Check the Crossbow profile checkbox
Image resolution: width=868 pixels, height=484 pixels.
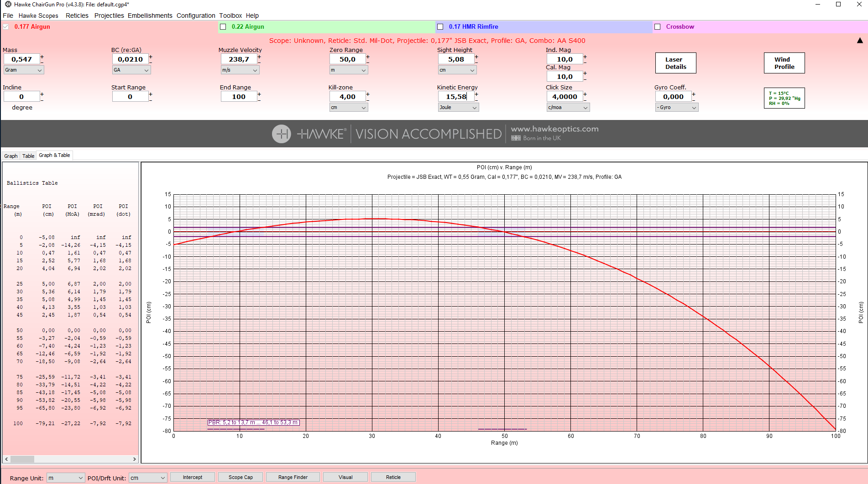[658, 27]
